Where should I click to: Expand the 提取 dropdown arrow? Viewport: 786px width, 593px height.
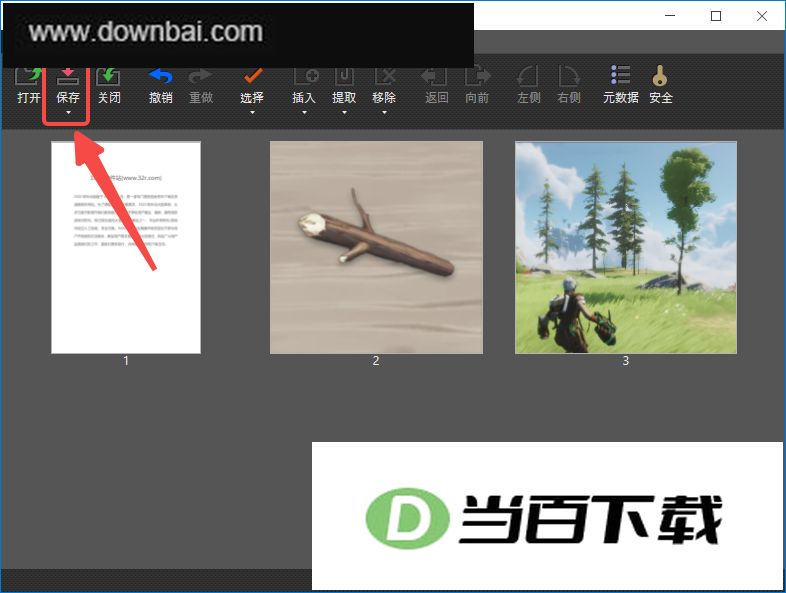[x=344, y=113]
